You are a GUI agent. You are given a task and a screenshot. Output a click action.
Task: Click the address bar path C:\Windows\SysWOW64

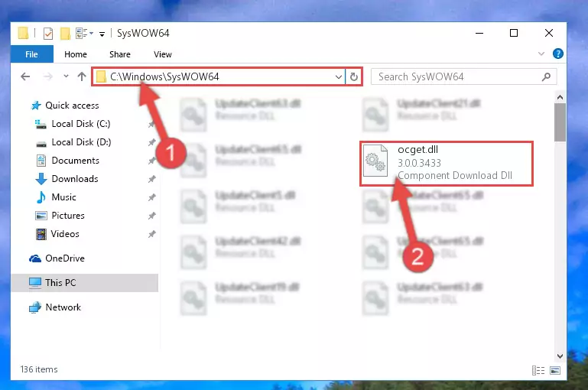coord(164,77)
